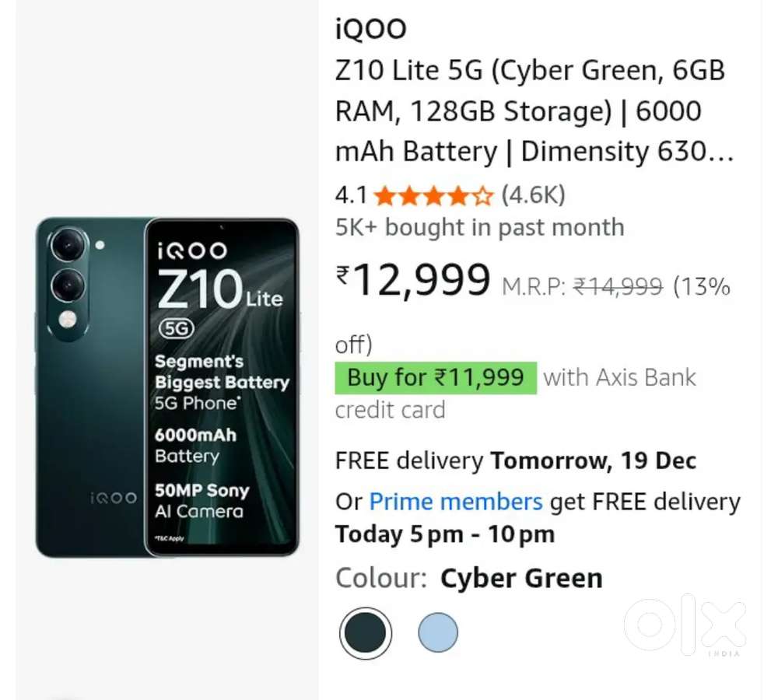Click the 5G badge on phone image
Viewport: 778px width, 700px height.
(177, 327)
